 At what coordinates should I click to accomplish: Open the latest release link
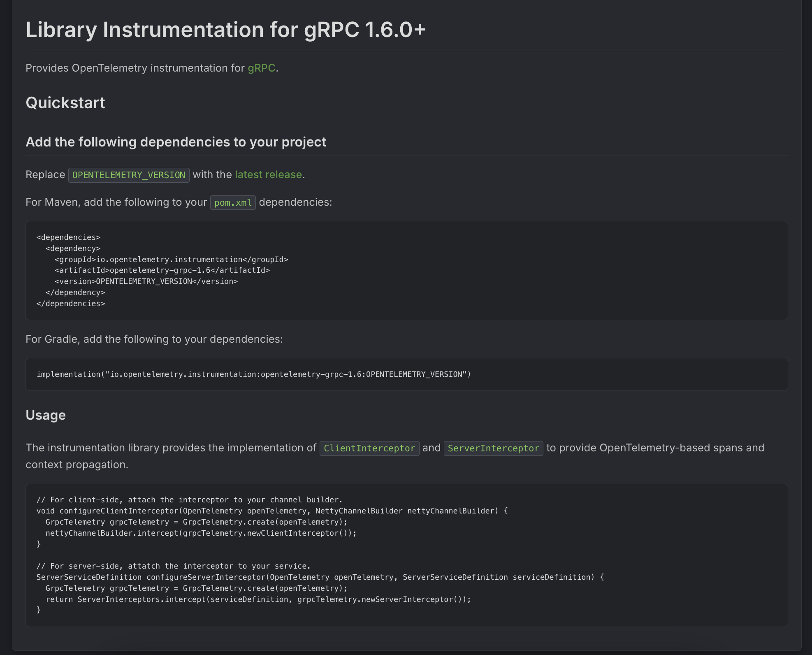268,174
